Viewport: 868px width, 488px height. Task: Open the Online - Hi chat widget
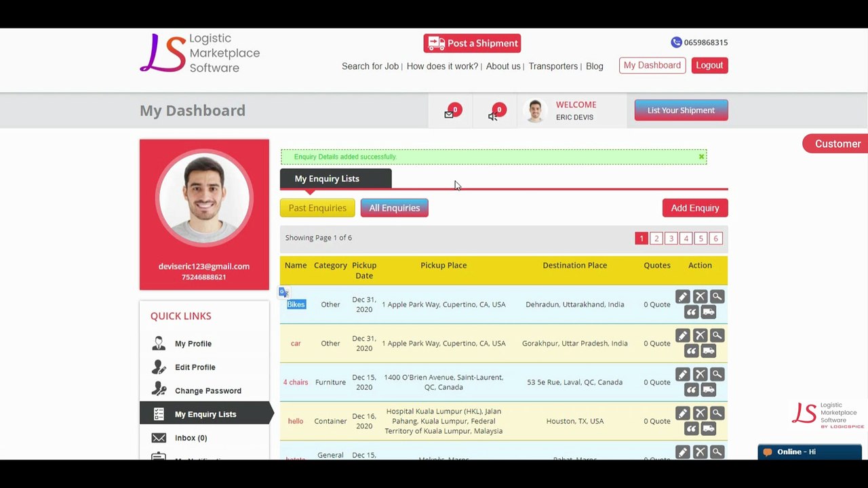[810, 452]
